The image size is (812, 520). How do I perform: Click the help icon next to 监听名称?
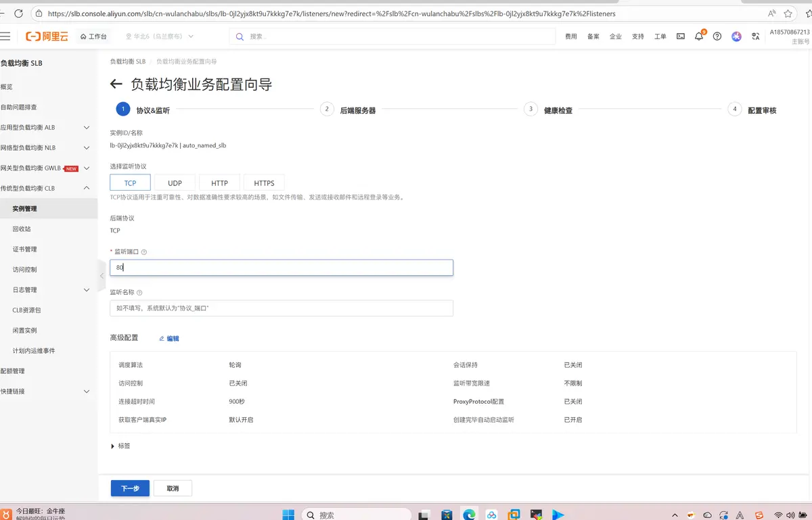[140, 293]
